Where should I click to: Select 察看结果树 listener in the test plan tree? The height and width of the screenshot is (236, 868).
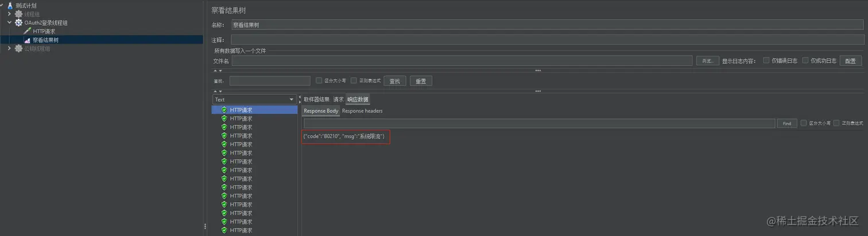[45, 40]
